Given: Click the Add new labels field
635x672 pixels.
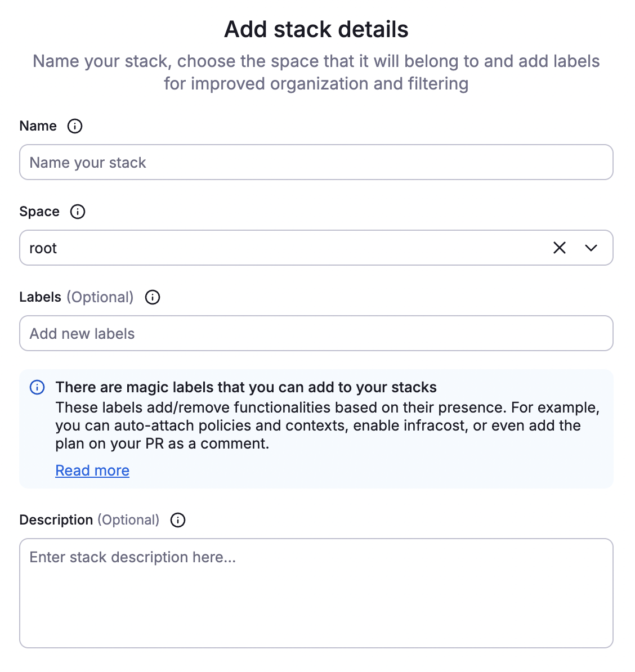Looking at the screenshot, I should click(x=316, y=333).
